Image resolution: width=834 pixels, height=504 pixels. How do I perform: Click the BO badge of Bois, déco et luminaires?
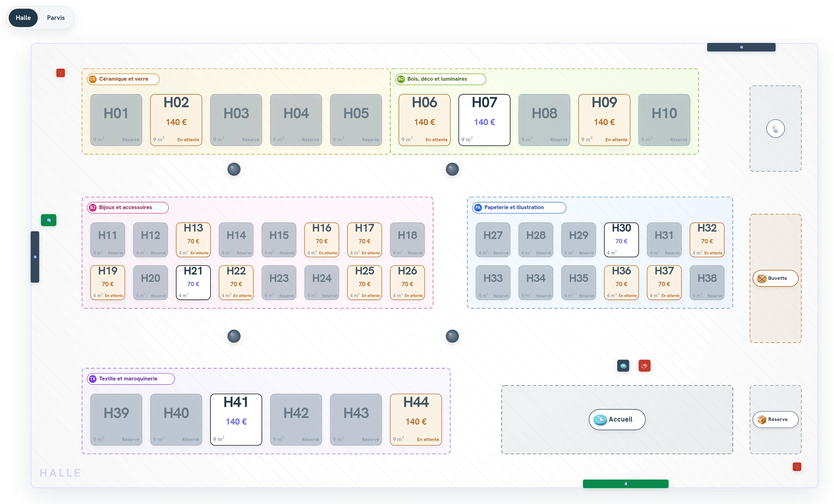(x=401, y=79)
